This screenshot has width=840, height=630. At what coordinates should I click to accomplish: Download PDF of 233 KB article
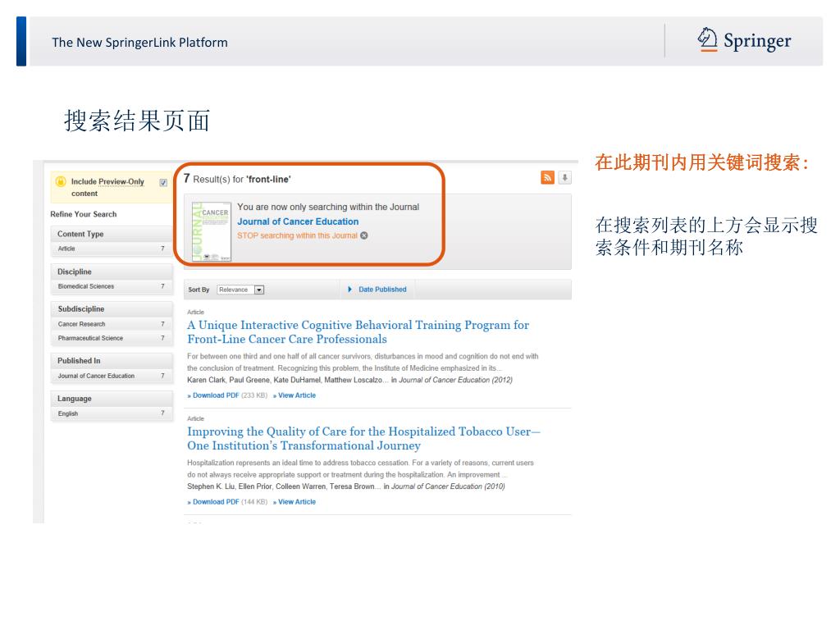(x=216, y=395)
